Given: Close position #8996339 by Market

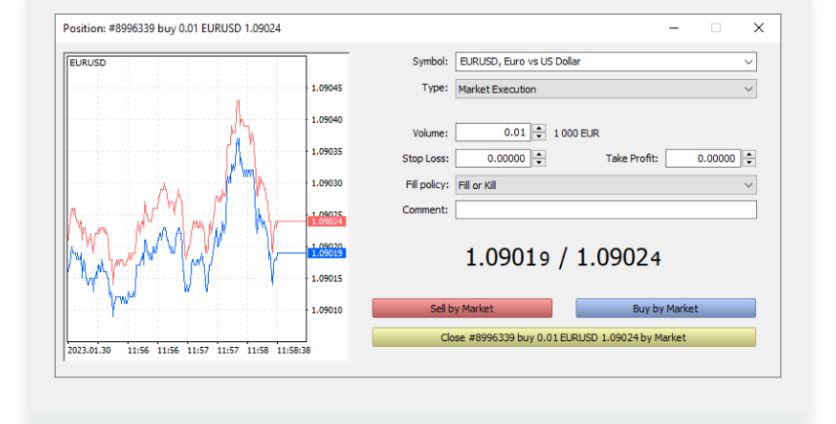Looking at the screenshot, I should pyautogui.click(x=563, y=338).
